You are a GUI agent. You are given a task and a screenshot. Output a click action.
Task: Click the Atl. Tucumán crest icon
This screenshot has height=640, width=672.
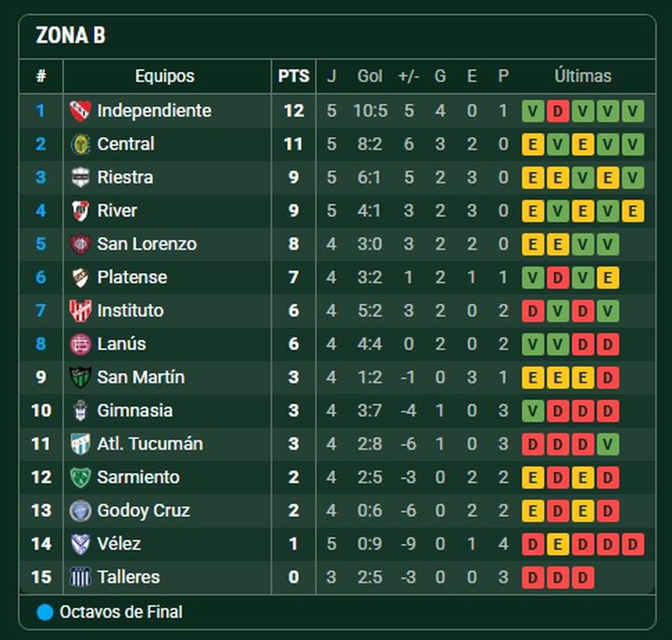click(80, 444)
